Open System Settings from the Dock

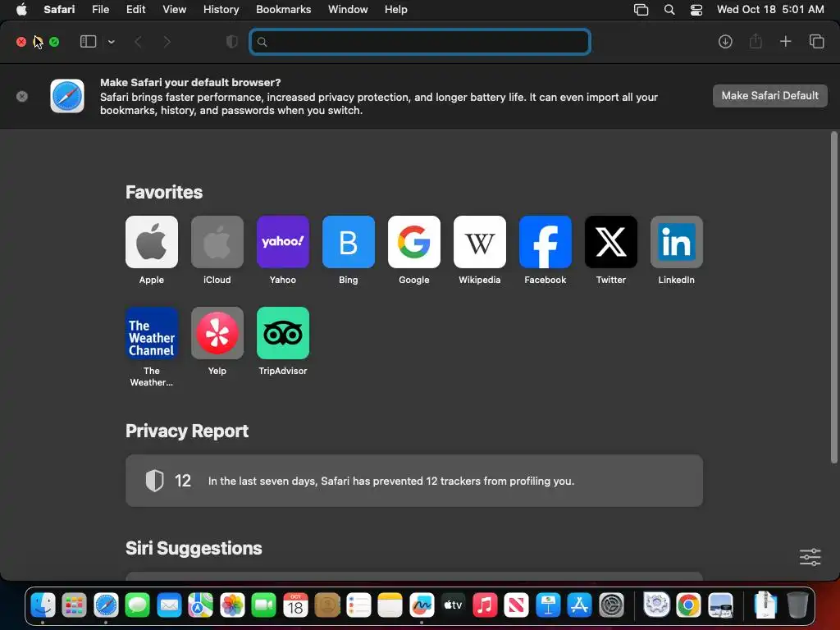611,605
